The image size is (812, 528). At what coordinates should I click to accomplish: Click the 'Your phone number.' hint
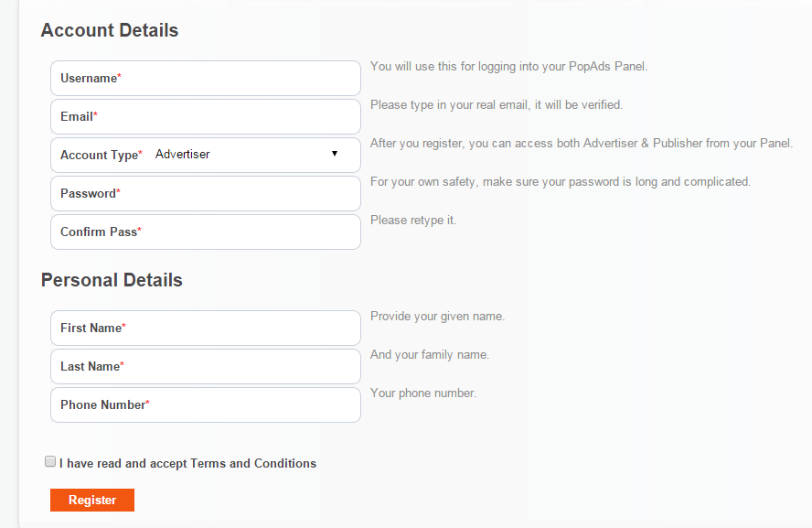pyautogui.click(x=423, y=393)
